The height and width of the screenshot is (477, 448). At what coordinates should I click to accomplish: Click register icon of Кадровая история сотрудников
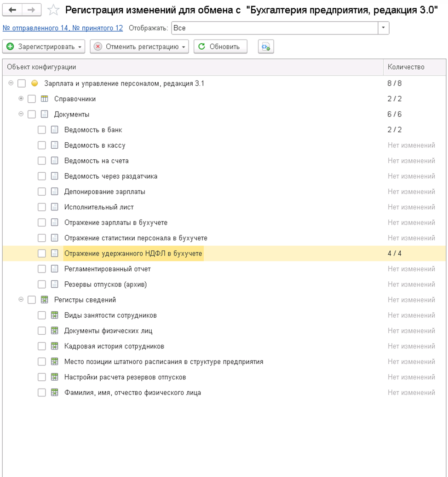[x=54, y=346]
